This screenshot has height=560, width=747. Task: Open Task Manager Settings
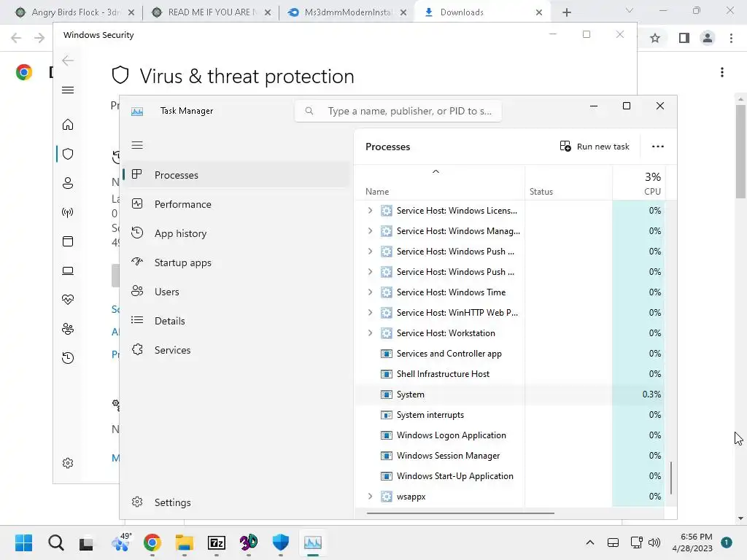click(236, 502)
